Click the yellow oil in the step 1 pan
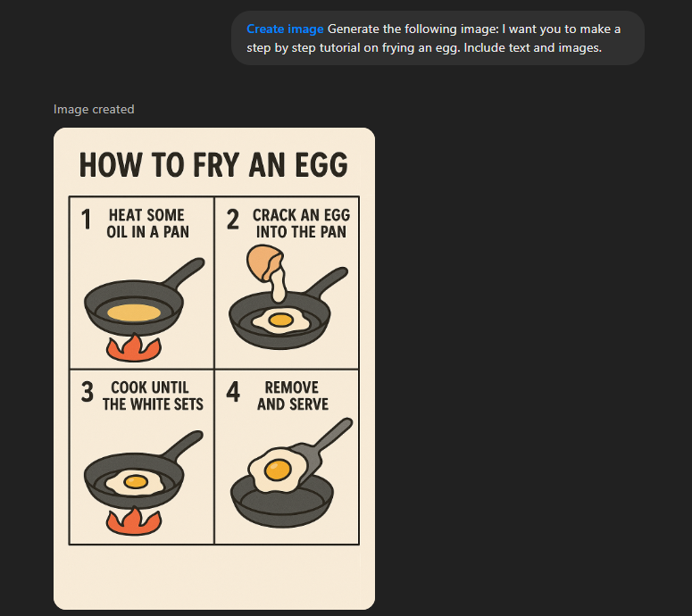The width and height of the screenshot is (692, 616). (134, 312)
